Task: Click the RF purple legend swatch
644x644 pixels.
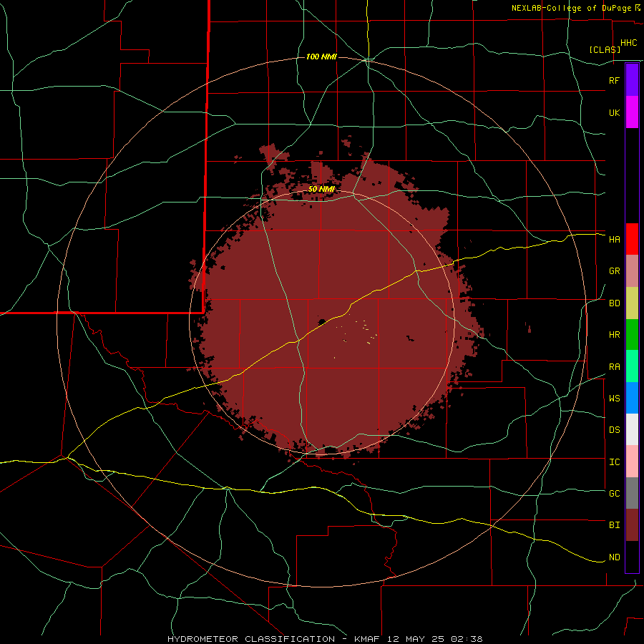Action: click(x=632, y=80)
